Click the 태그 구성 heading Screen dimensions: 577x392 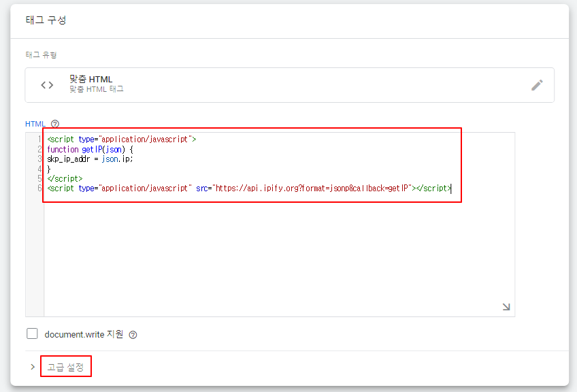(x=46, y=20)
